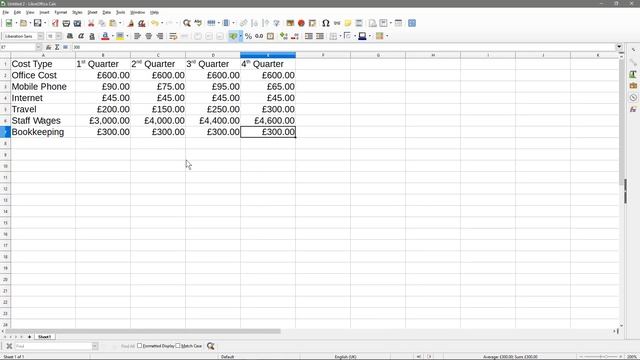The width and height of the screenshot is (640, 360).
Task: Open Function Wizard in formula bar
Action: point(48,47)
